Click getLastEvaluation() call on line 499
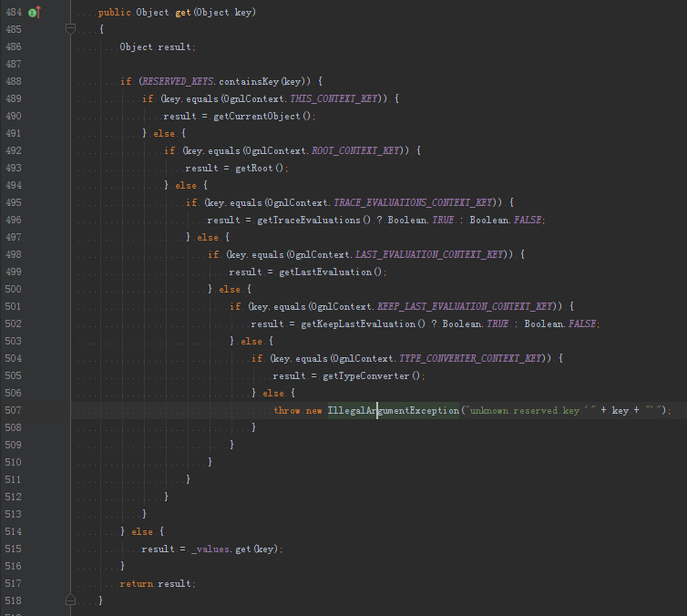This screenshot has width=687, height=616. (331, 272)
